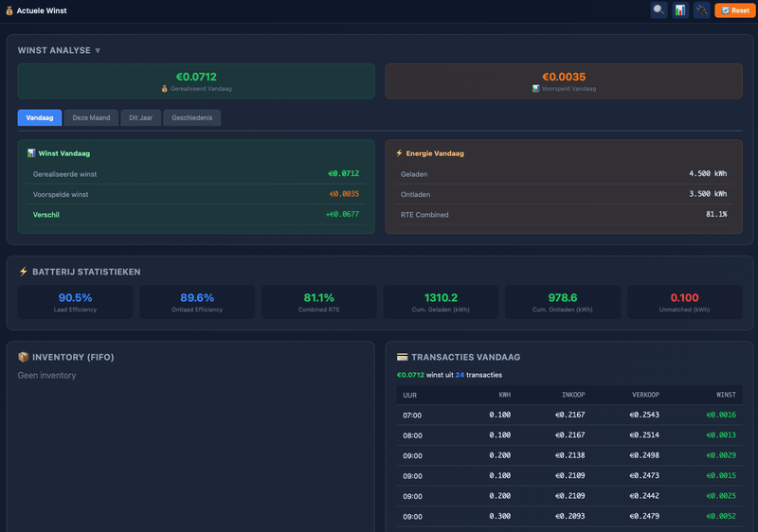Click the chart icon next to Winst Vandaag
Image resolution: width=758 pixels, height=532 pixels.
[x=31, y=153]
